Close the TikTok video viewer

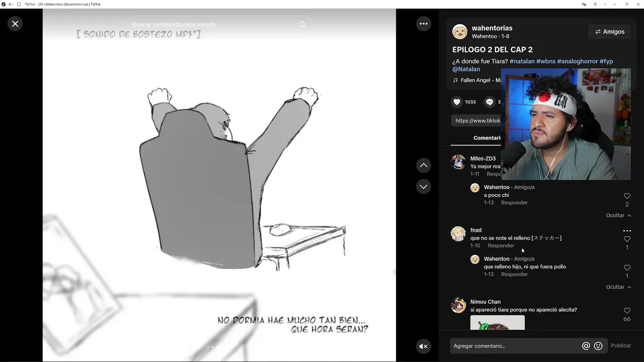[15, 24]
